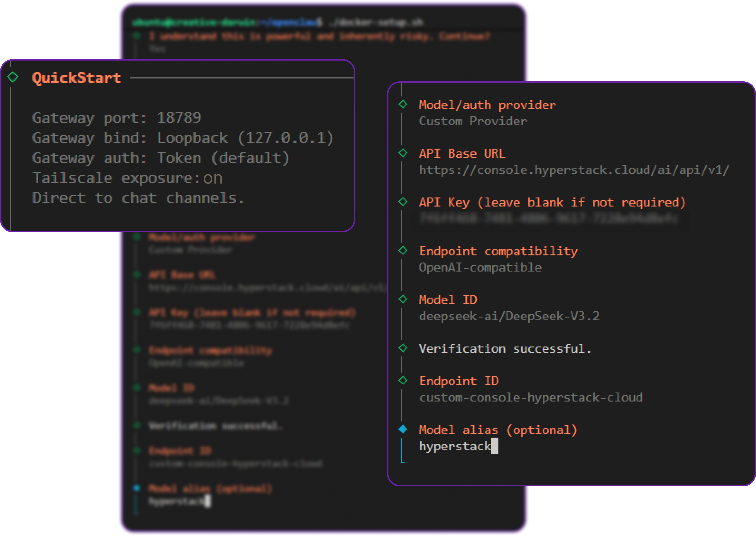Viewport: 756px width, 536px height.
Task: Click the blurred API key value
Action: 548,219
